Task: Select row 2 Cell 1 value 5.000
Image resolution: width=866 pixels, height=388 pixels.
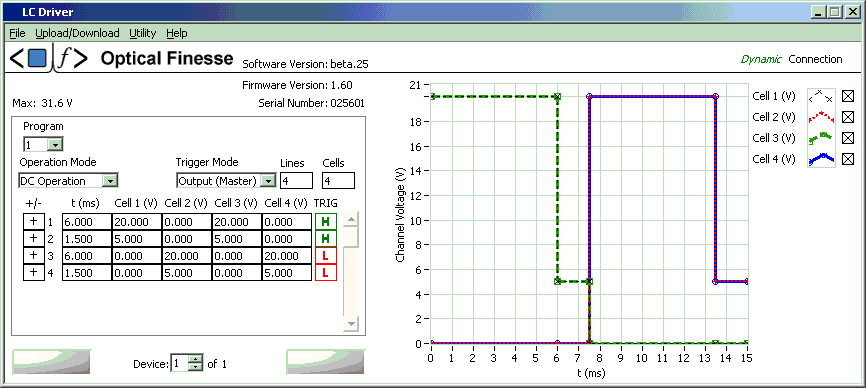Action: [137, 238]
